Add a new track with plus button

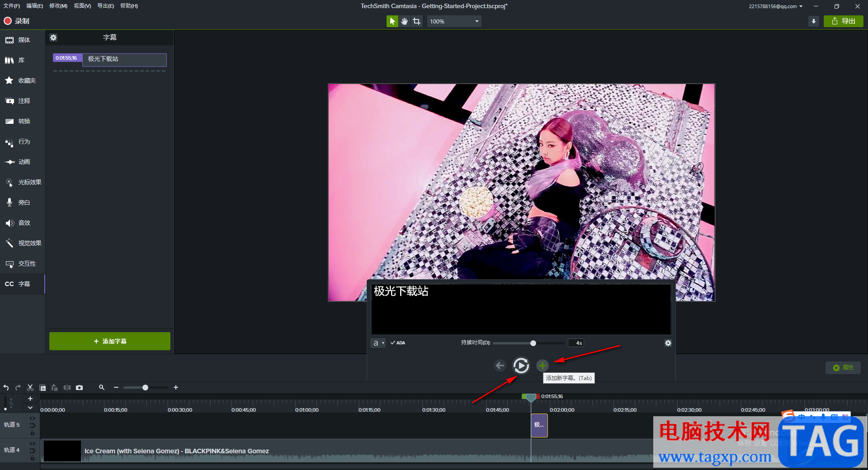(30, 399)
